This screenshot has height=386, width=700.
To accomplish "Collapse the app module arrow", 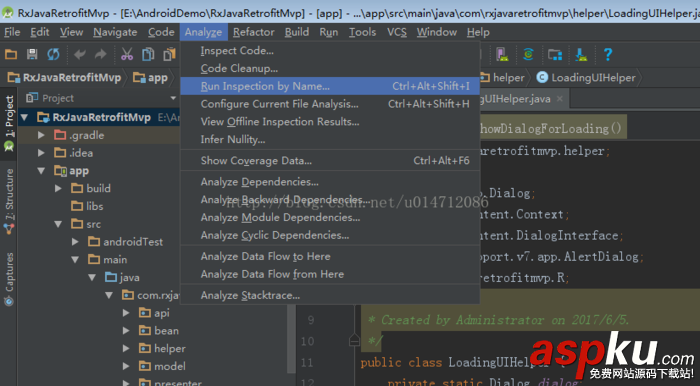I will (41, 171).
